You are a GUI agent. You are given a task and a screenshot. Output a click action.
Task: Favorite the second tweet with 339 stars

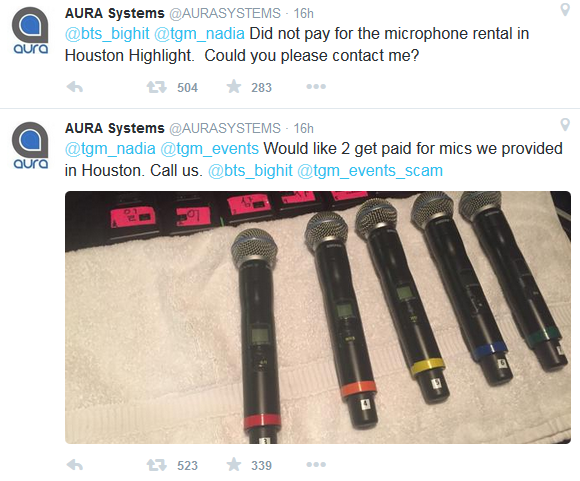point(234,464)
